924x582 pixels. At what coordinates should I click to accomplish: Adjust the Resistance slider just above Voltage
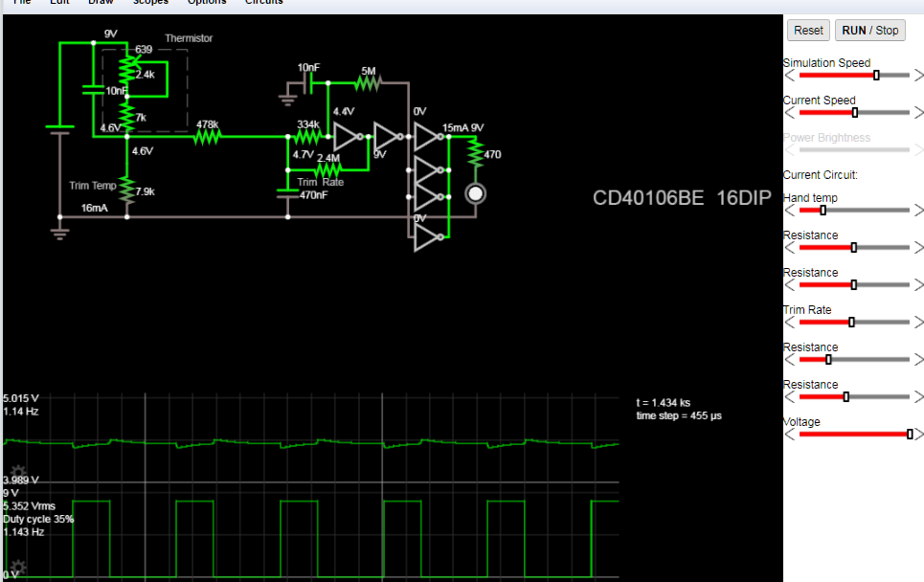(x=854, y=397)
